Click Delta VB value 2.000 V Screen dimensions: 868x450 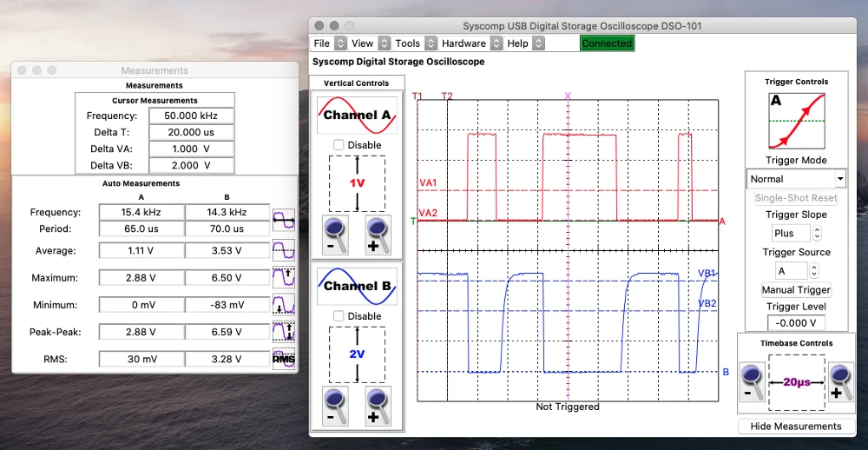[x=191, y=166]
